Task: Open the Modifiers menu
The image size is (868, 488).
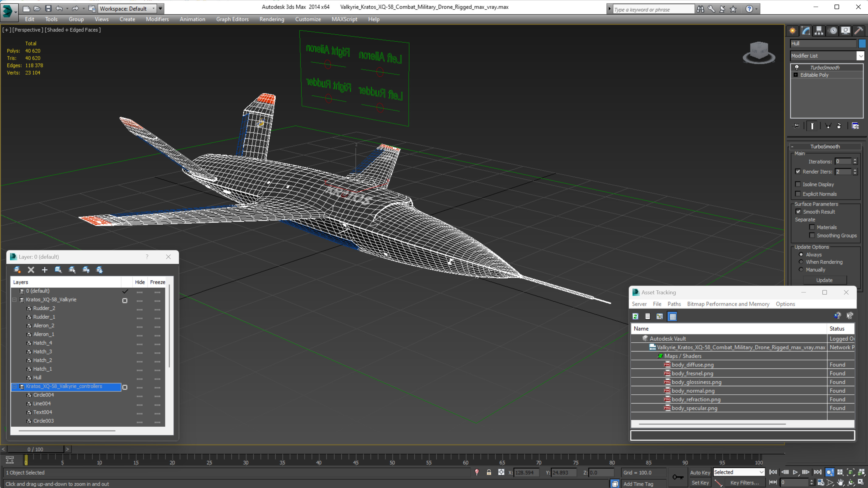Action: click(x=157, y=19)
